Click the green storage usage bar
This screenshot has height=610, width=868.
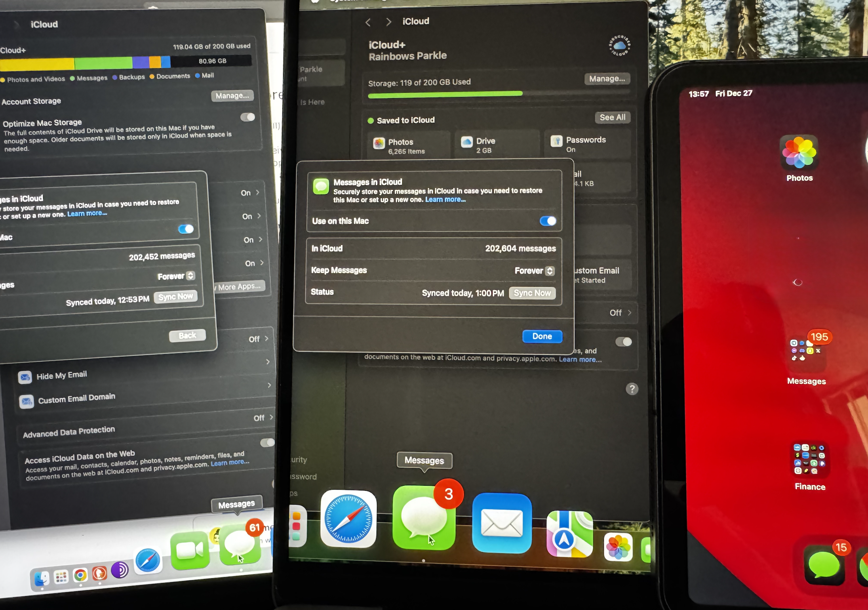click(445, 94)
